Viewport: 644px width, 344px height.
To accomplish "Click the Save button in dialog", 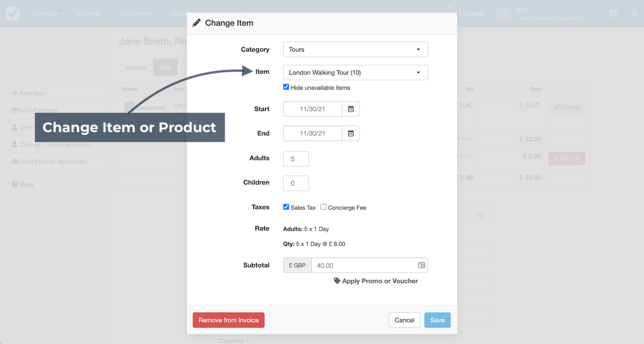I will click(x=437, y=320).
